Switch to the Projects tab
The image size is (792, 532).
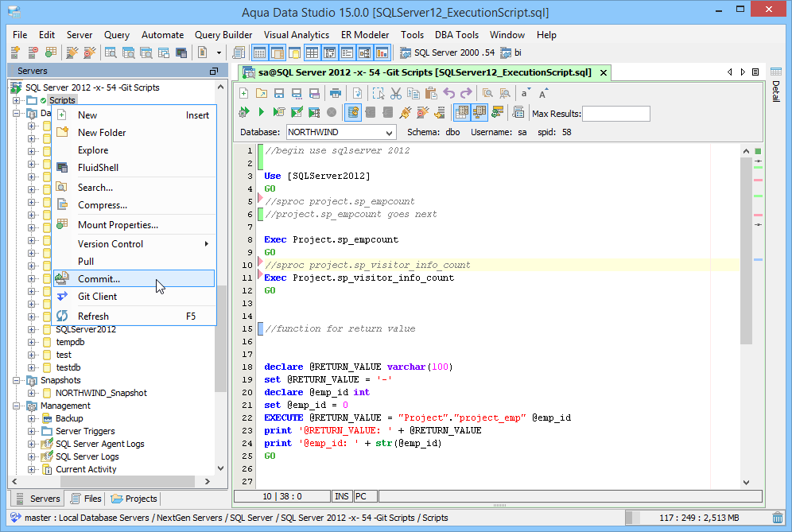134,498
